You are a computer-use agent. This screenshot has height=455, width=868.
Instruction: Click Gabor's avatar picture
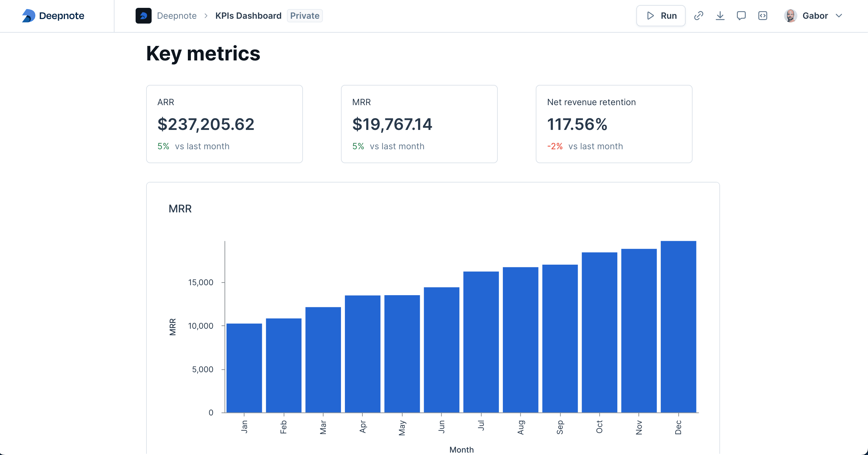790,16
